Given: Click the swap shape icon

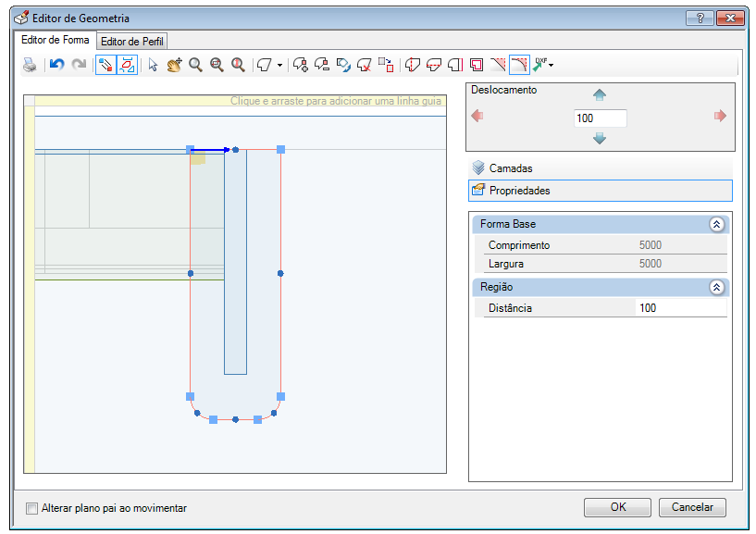Looking at the screenshot, I should 343,65.
